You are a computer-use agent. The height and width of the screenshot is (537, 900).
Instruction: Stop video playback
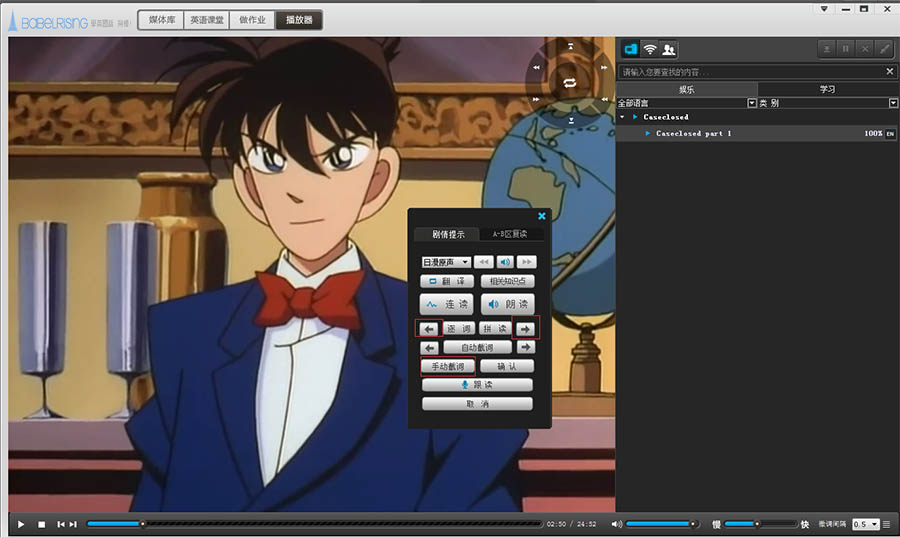pos(41,524)
